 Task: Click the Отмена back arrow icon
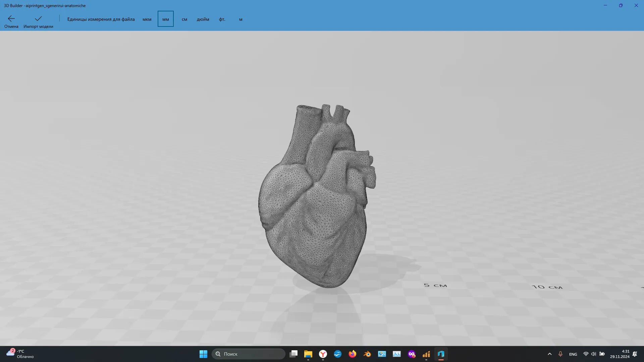click(11, 19)
